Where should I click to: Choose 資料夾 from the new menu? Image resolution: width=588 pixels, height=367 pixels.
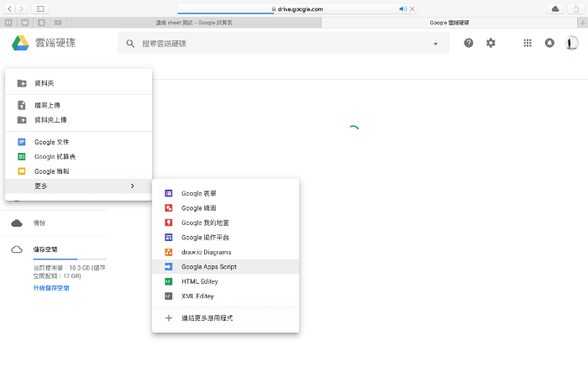point(78,83)
